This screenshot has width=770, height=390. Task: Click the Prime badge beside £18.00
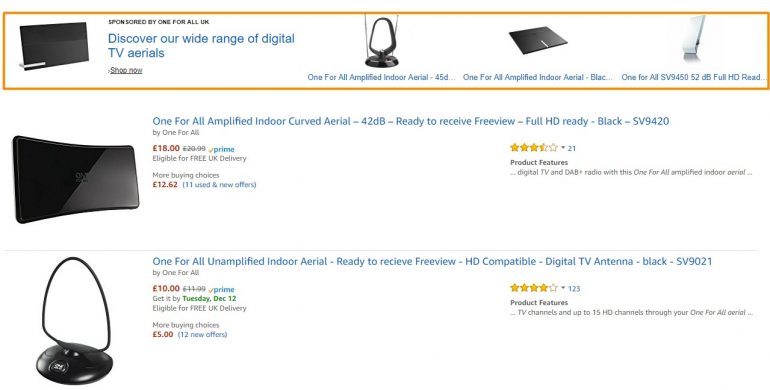pyautogui.click(x=221, y=149)
